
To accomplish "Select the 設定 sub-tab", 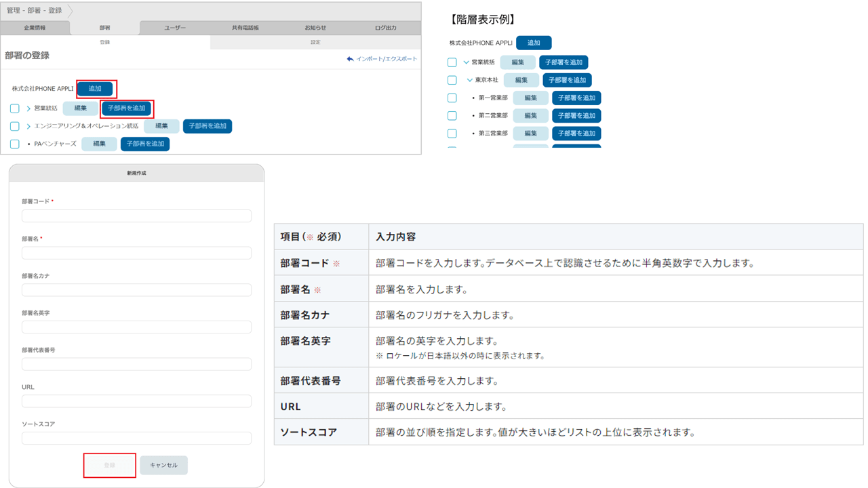I will (x=315, y=42).
